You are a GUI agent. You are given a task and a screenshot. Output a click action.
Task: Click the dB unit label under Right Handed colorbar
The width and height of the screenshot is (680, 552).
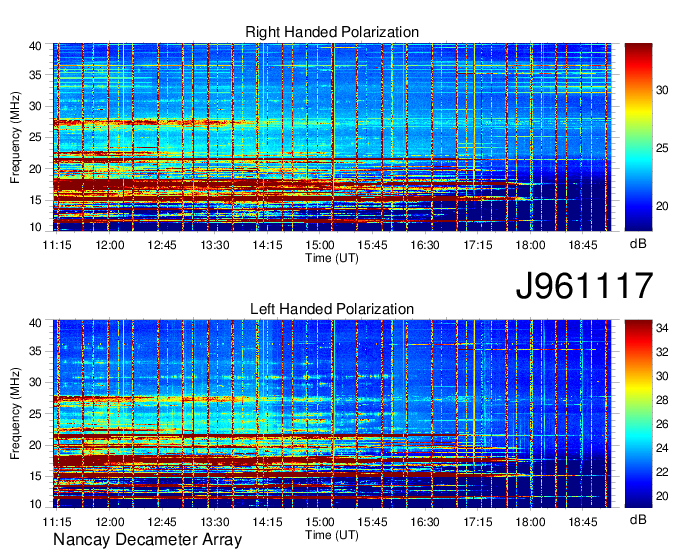point(638,244)
